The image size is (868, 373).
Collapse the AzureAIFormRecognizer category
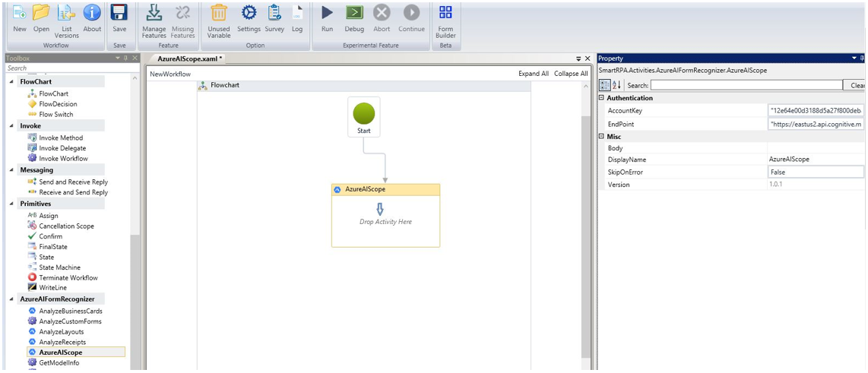12,299
